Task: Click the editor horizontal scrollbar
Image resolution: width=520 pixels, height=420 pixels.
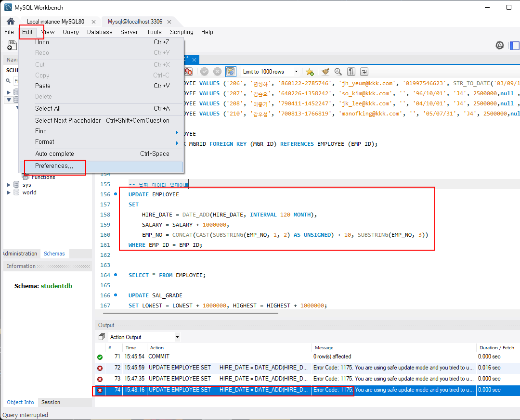Action: [190, 313]
